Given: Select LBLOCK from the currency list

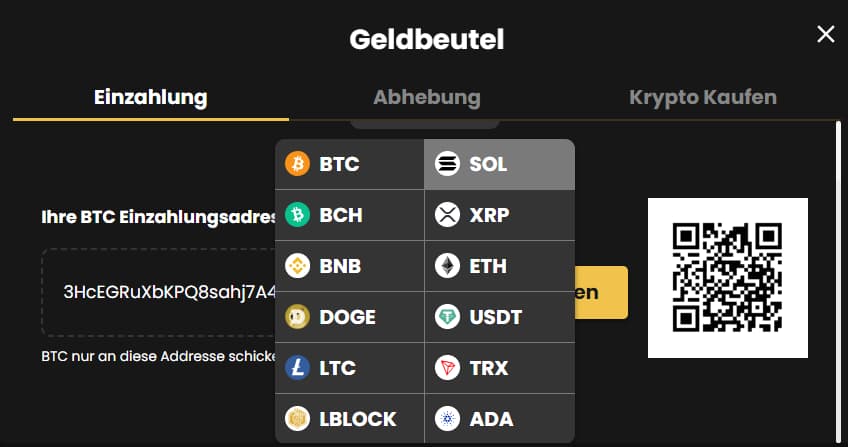Looking at the screenshot, I should (x=357, y=419).
